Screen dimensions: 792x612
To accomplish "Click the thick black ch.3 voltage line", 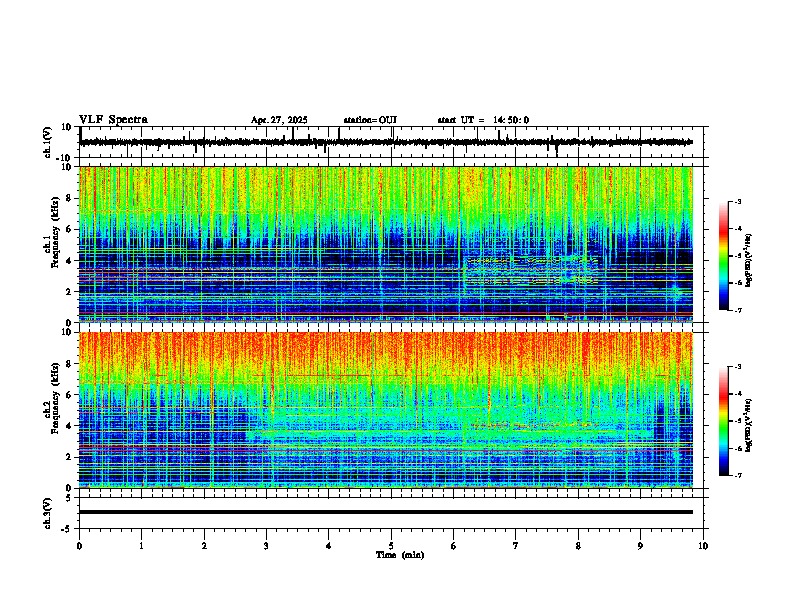I will point(386,512).
